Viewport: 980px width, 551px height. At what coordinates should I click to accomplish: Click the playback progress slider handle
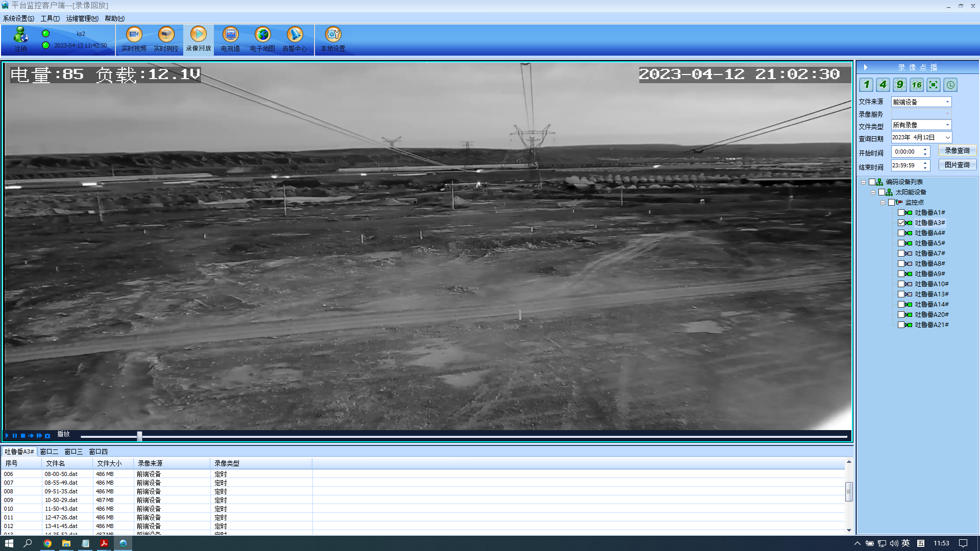coord(139,436)
